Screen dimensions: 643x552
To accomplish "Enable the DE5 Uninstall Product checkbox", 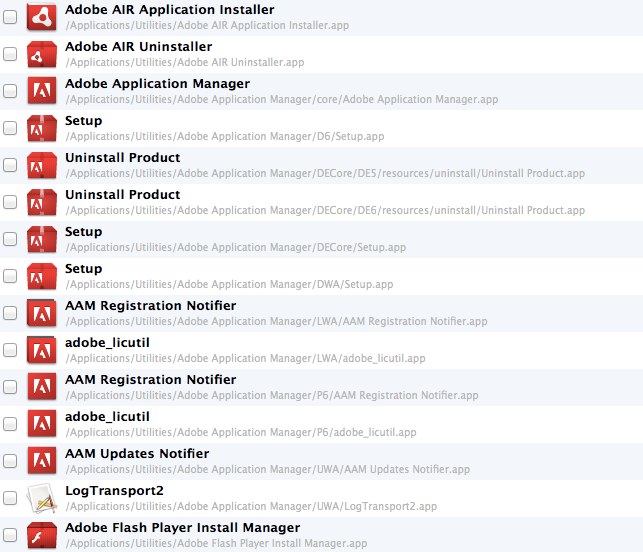I will (10, 165).
